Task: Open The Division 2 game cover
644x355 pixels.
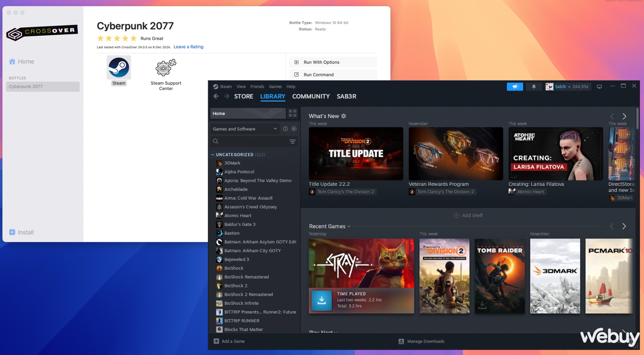Action: tap(444, 276)
